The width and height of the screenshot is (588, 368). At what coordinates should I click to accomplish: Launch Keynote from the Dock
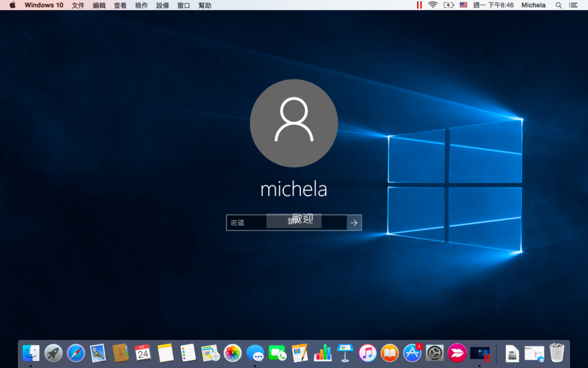coord(345,353)
